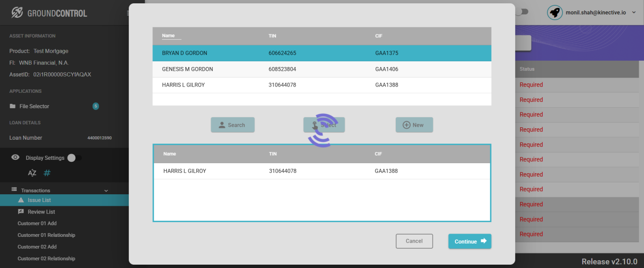
Task: Open Customer 02 Add transaction
Action: tap(37, 247)
